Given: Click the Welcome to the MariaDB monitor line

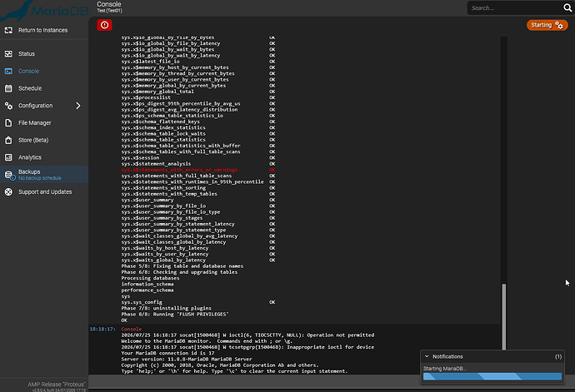Looking at the screenshot, I should click(x=207, y=341).
